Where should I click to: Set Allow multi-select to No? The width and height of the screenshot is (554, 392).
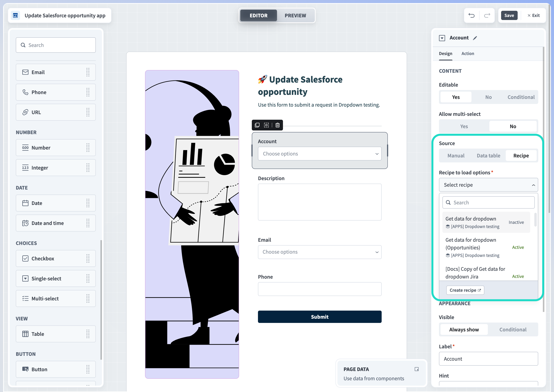513,126
